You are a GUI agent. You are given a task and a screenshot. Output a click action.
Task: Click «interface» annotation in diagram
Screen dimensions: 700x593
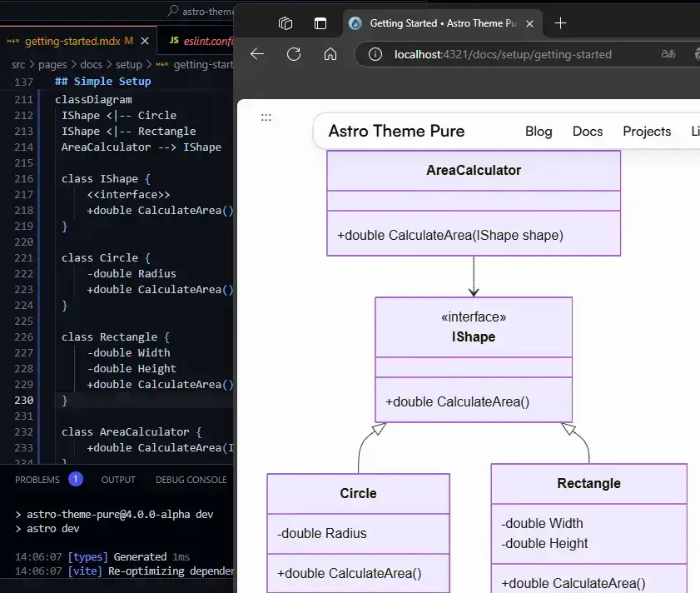tap(474, 316)
